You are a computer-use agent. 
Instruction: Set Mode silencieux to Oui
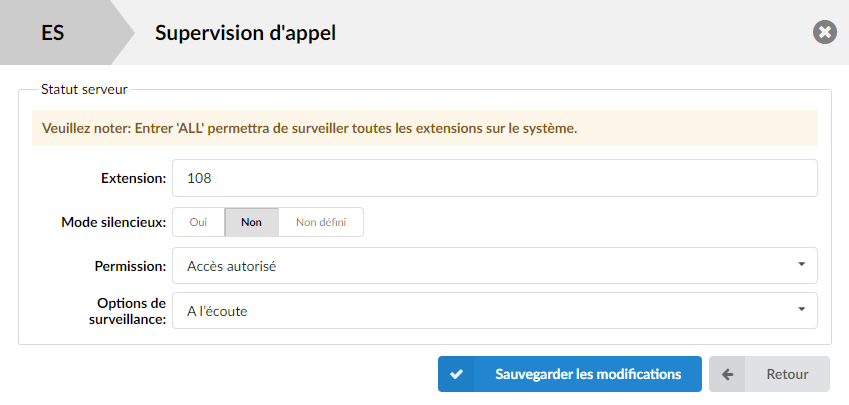(x=198, y=223)
